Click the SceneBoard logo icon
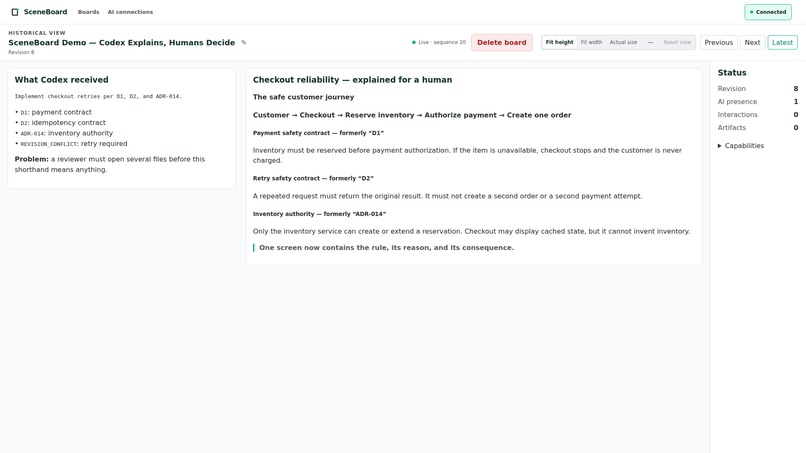The image size is (806, 453). (x=15, y=12)
